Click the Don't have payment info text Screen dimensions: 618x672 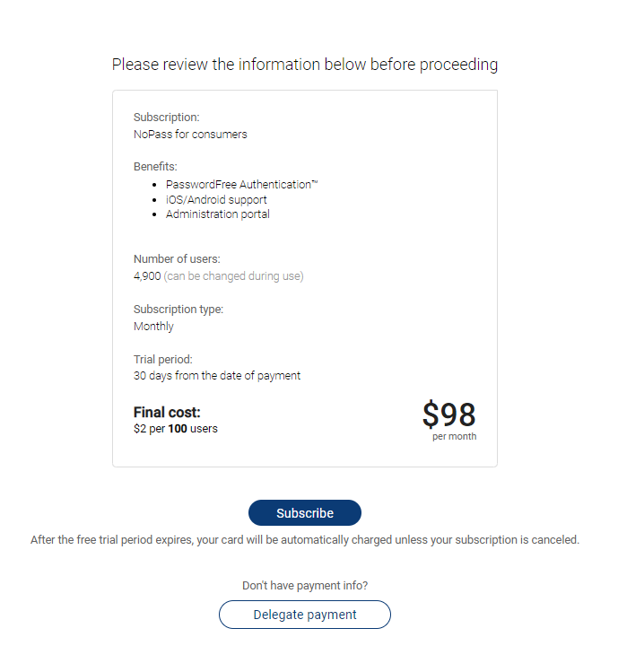(x=305, y=586)
